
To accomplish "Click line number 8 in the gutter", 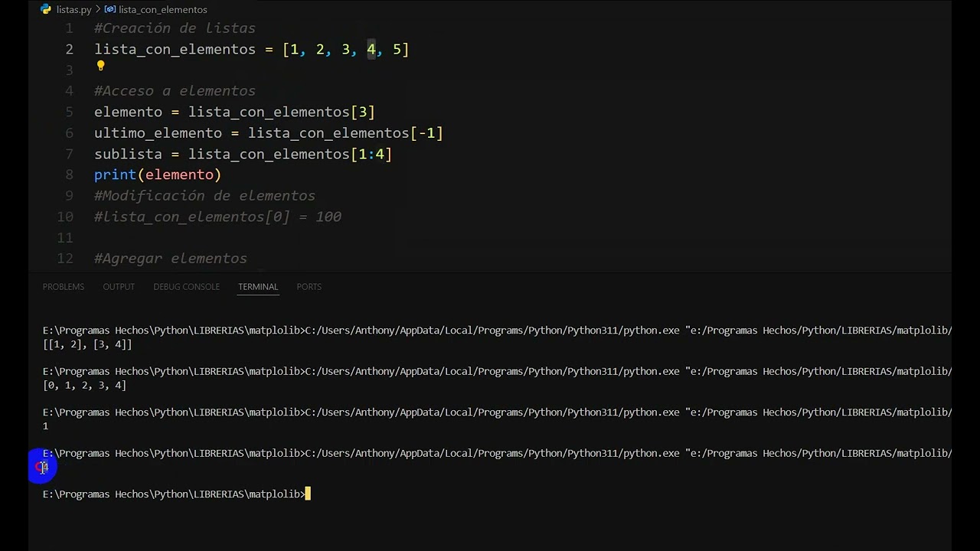I will (x=70, y=174).
